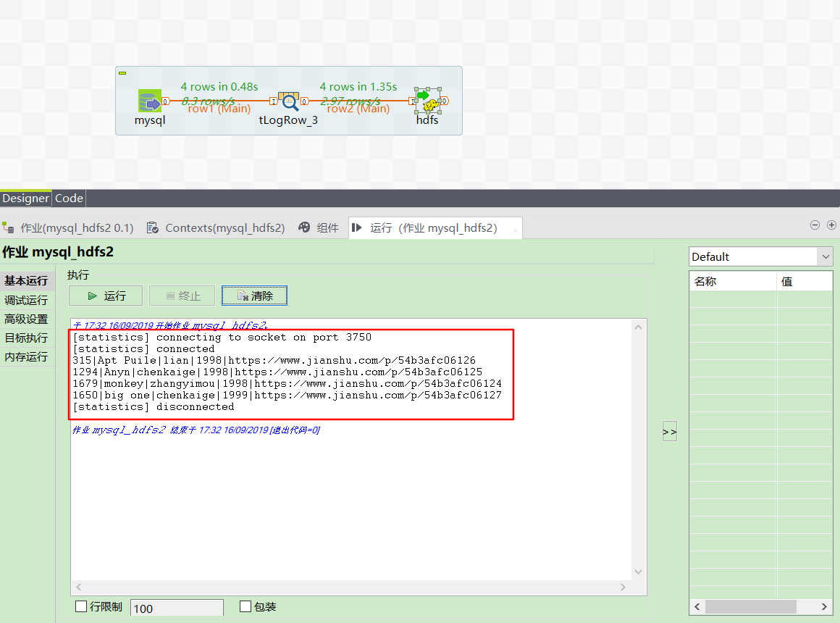Enable the 行限制 checkbox

81,607
